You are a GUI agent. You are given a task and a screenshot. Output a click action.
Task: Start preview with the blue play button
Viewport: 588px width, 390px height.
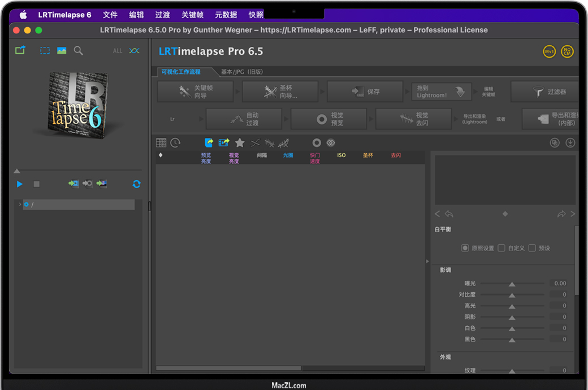(20, 184)
